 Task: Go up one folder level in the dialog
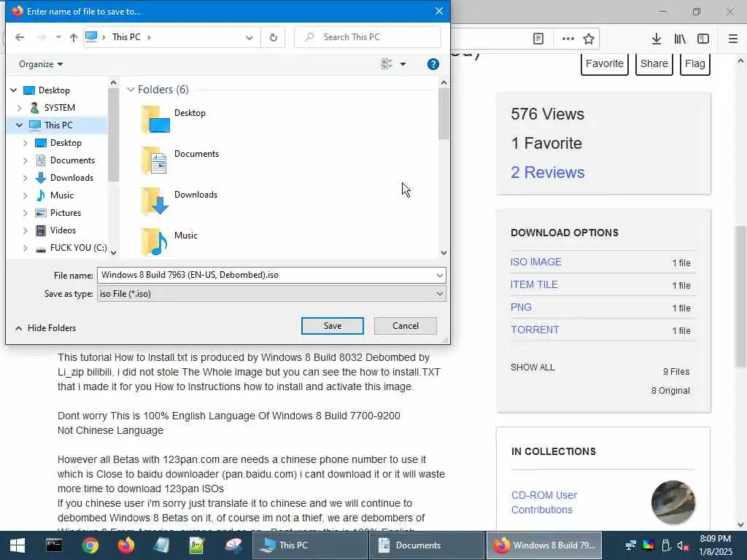(x=74, y=37)
